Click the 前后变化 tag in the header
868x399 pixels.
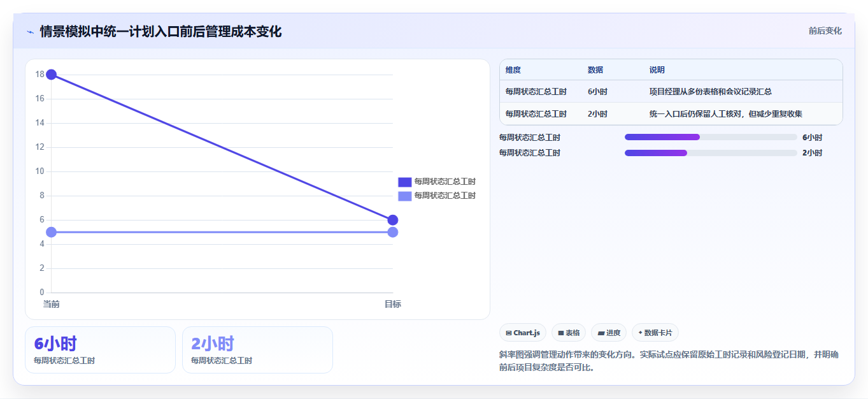pyautogui.click(x=825, y=31)
